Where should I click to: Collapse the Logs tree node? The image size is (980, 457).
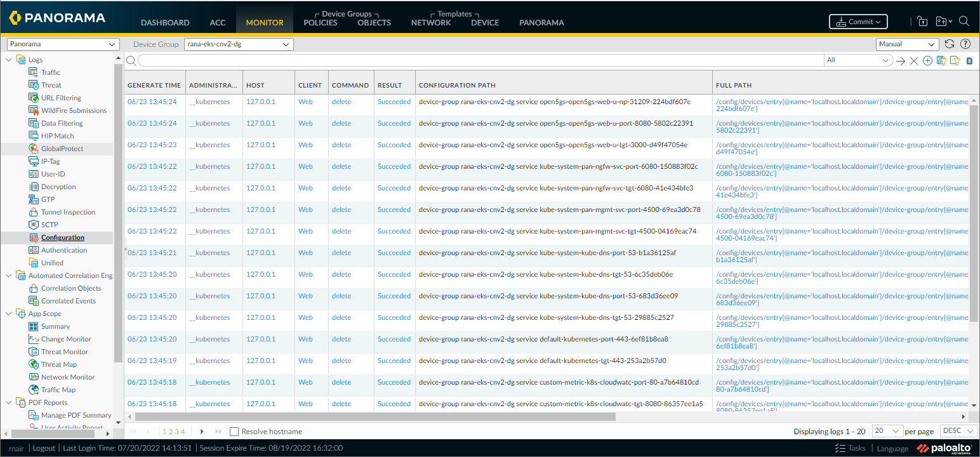pyautogui.click(x=9, y=60)
